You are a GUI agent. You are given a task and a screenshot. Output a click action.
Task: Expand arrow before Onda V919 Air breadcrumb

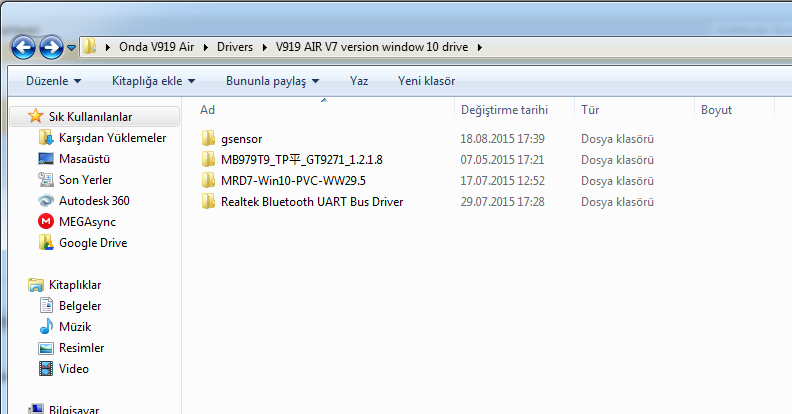[108, 47]
